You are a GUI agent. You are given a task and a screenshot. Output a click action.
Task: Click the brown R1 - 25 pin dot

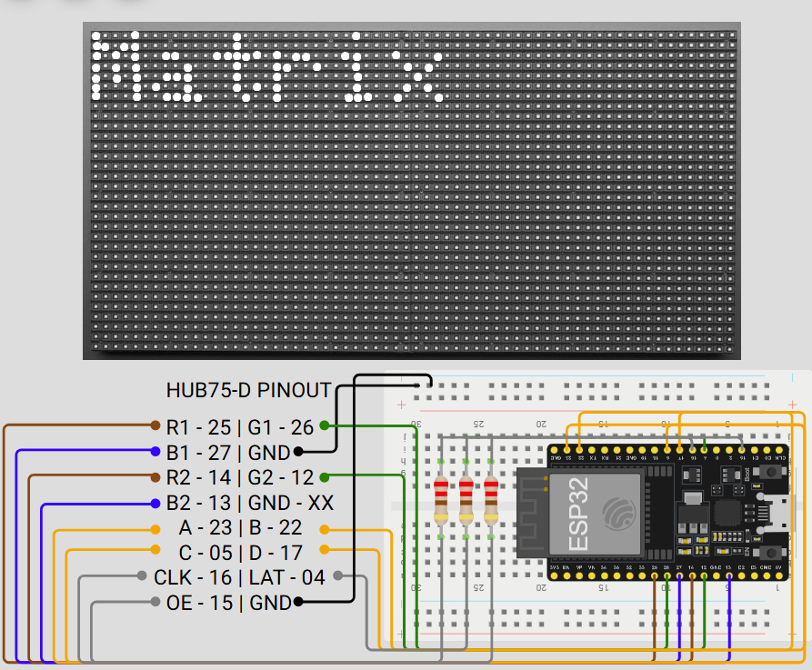tap(155, 425)
